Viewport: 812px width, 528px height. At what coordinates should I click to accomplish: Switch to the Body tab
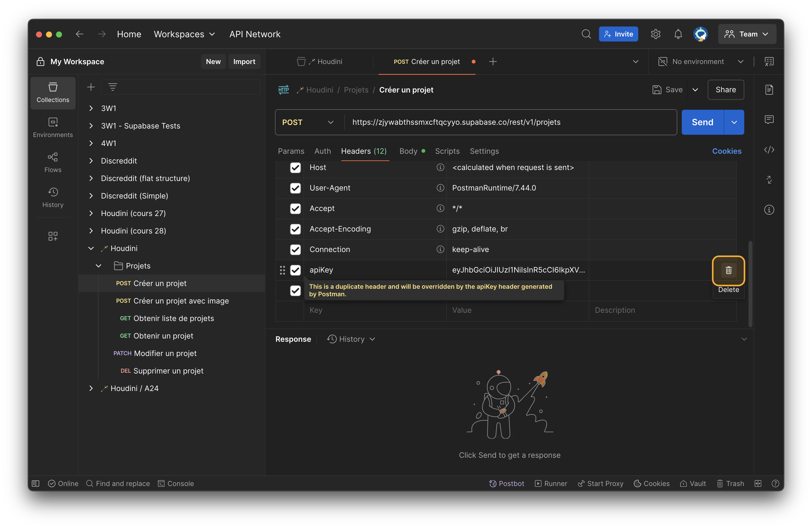tap(412, 151)
